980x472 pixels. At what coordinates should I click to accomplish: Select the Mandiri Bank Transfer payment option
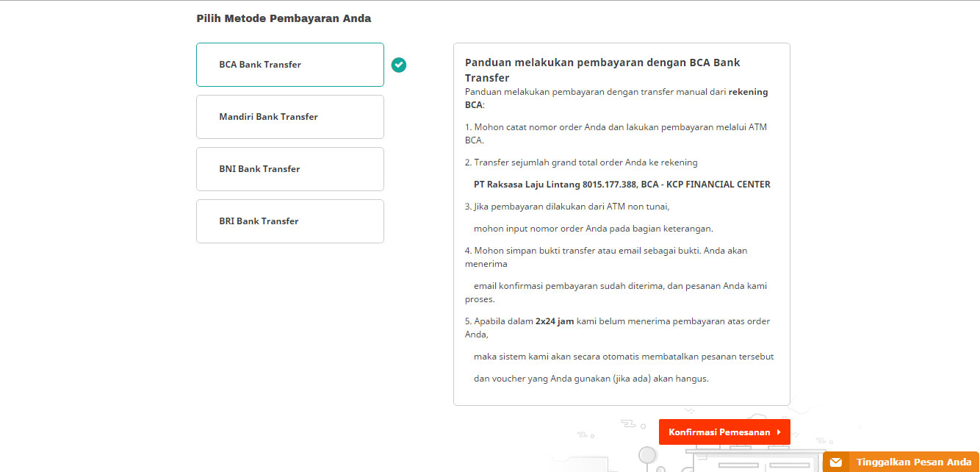coord(289,116)
